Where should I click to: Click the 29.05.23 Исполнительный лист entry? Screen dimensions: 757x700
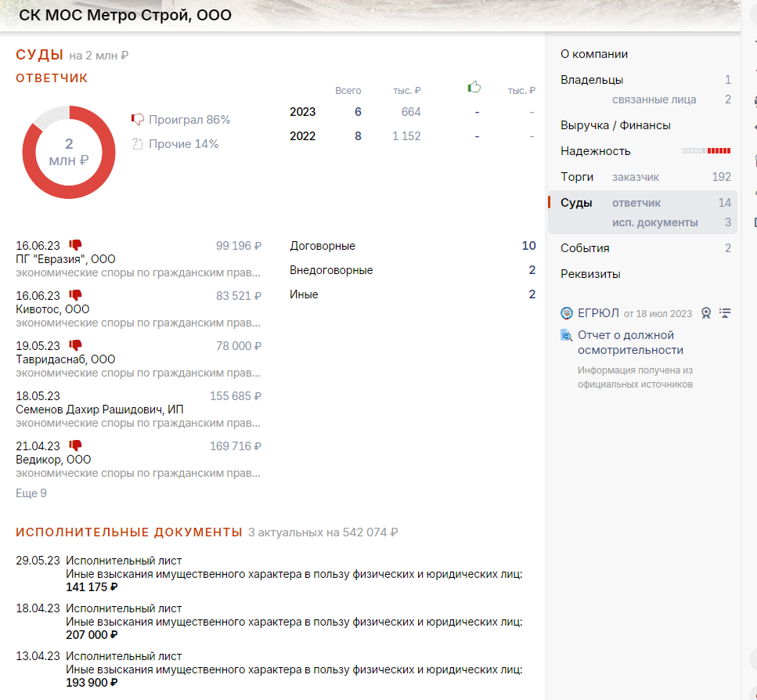coord(269,573)
